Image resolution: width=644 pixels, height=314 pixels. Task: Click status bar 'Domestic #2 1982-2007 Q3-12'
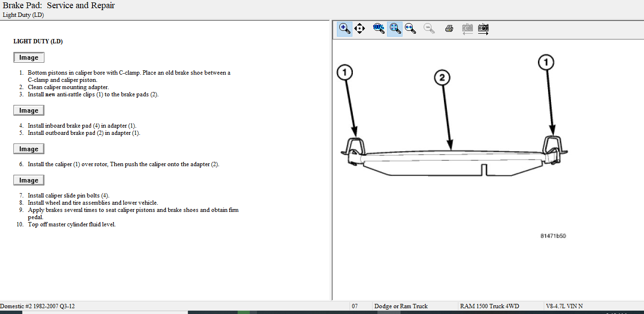coord(38,306)
